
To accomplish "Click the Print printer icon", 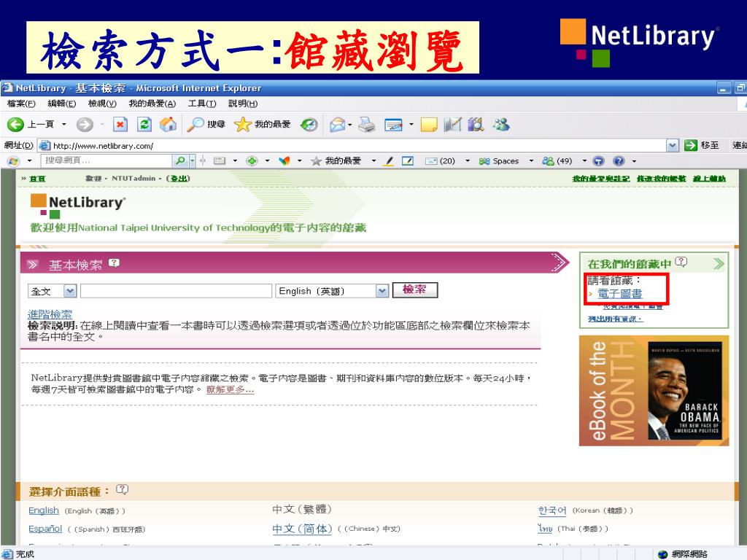I will pyautogui.click(x=367, y=125).
